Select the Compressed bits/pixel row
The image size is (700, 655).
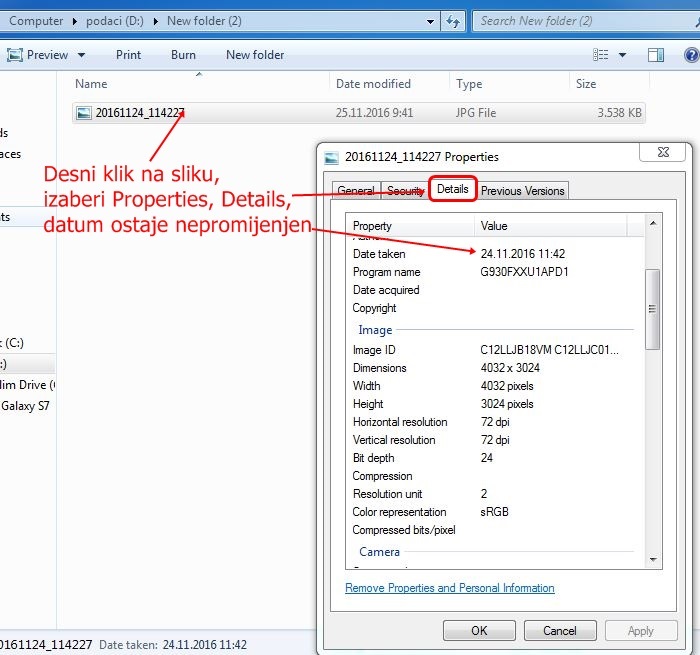(x=496, y=530)
